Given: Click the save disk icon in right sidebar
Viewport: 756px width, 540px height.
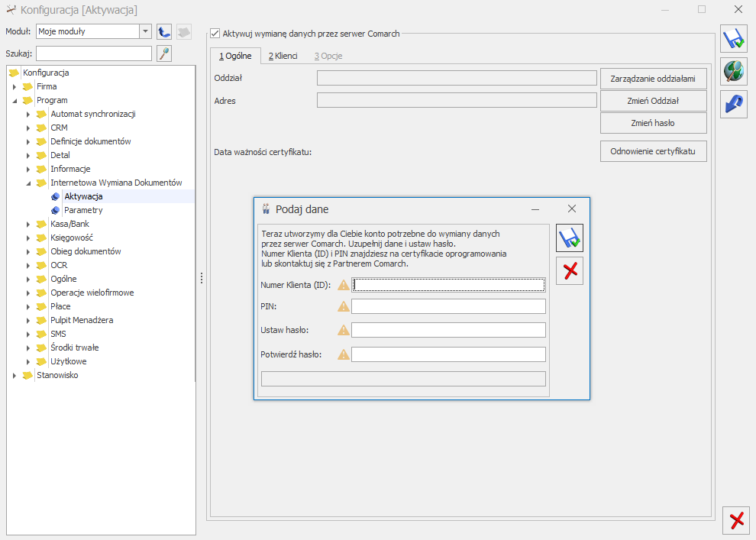Looking at the screenshot, I should [x=734, y=39].
